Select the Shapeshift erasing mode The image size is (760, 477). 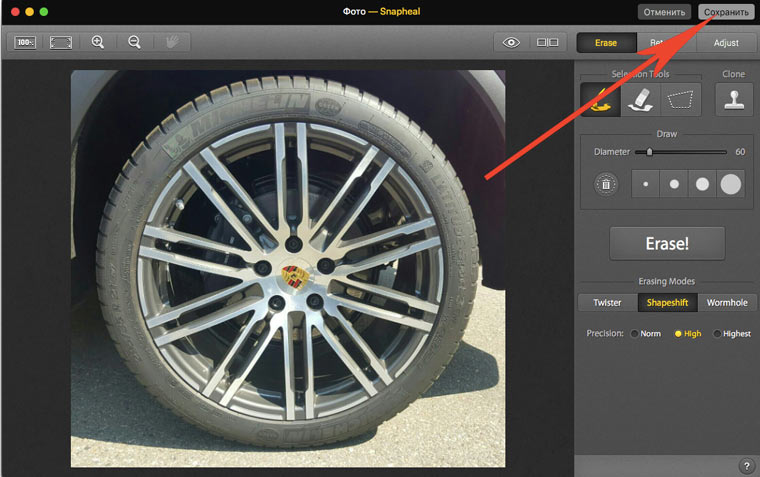tap(667, 302)
